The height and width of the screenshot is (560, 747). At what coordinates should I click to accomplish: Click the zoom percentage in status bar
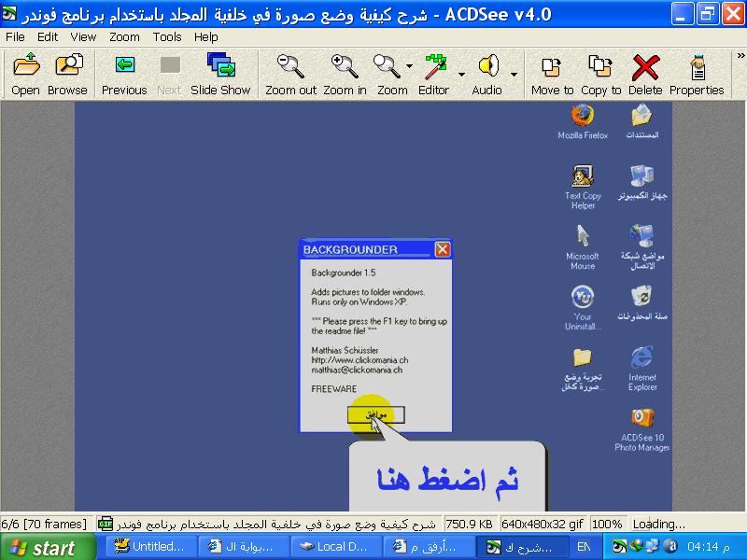click(607, 525)
